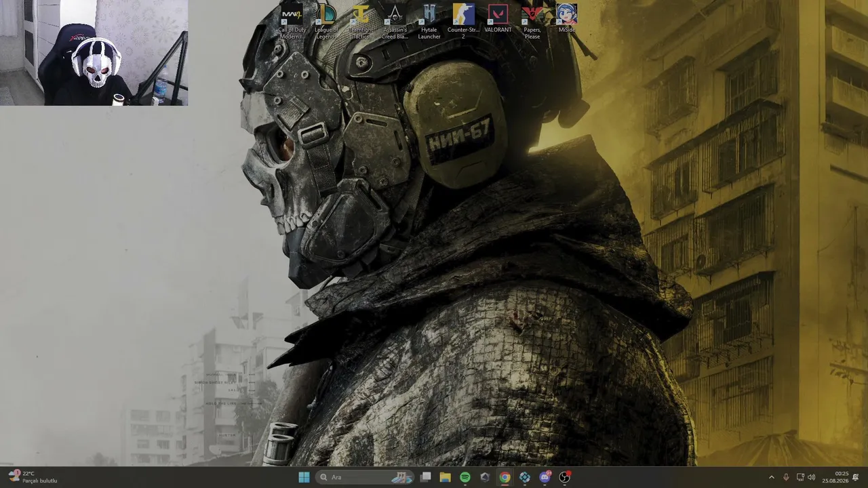Click the taskbar search box labeled Ara

366,477
